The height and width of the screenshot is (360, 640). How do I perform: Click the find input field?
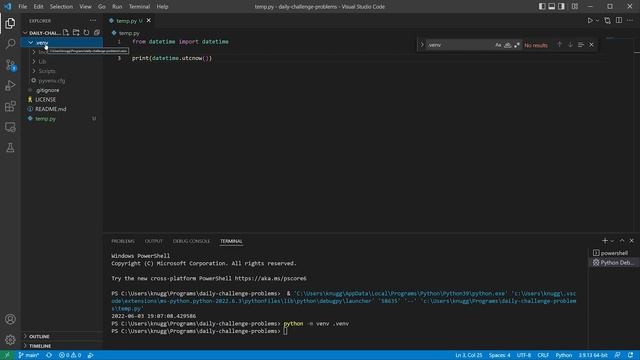coord(459,45)
